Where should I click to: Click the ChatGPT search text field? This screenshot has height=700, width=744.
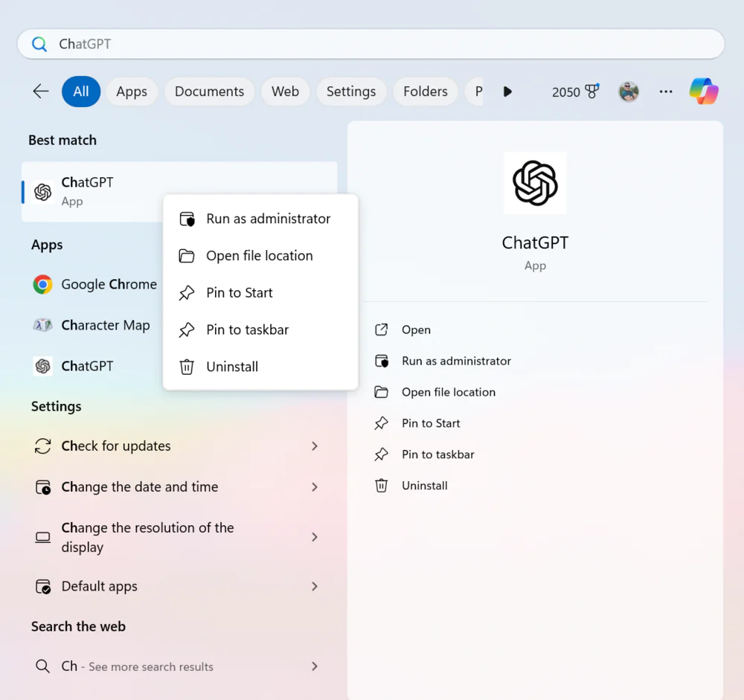(x=371, y=44)
